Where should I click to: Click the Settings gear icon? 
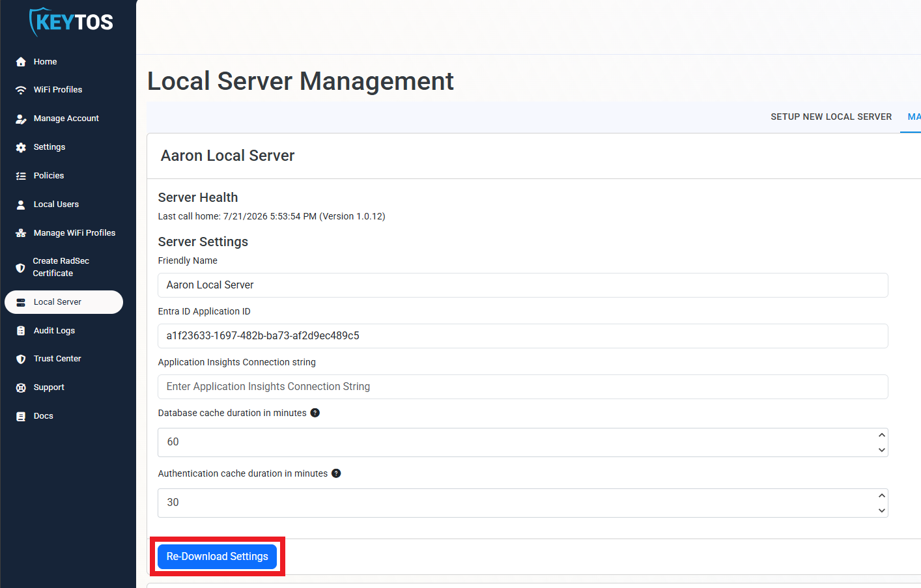tap(21, 147)
